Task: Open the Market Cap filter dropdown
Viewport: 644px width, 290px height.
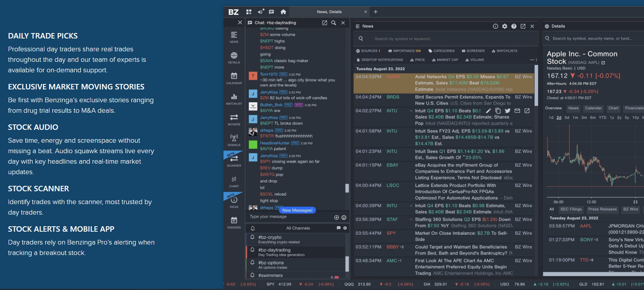Action: tap(445, 60)
